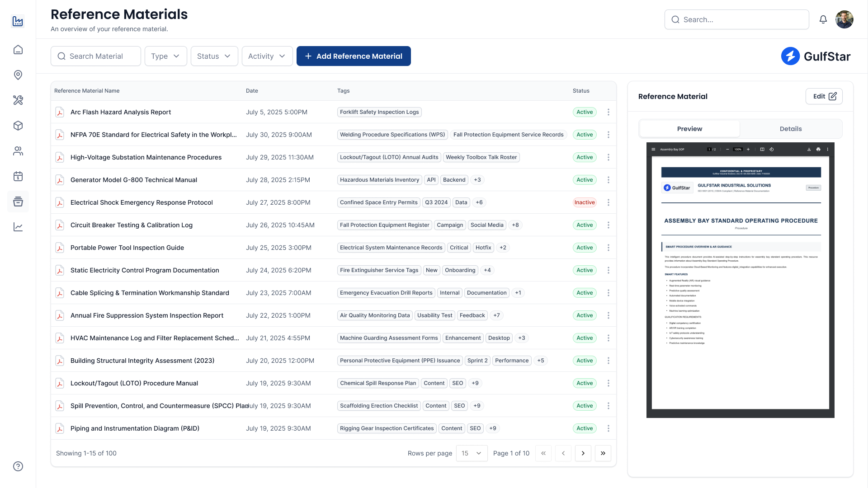Open the Calendar section in the sidebar

pos(18,176)
